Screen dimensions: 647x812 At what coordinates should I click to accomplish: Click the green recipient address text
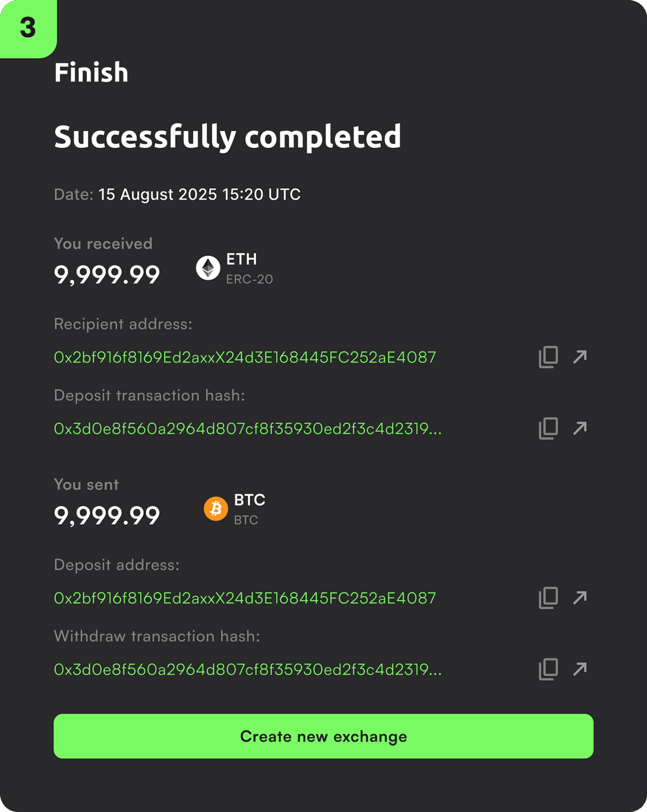click(x=244, y=357)
